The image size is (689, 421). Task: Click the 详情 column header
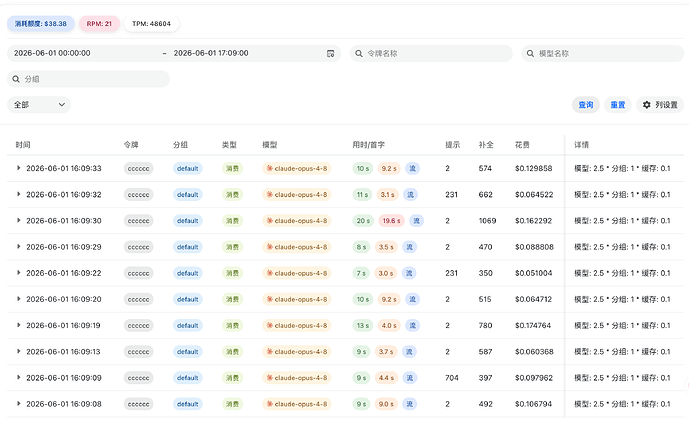581,145
